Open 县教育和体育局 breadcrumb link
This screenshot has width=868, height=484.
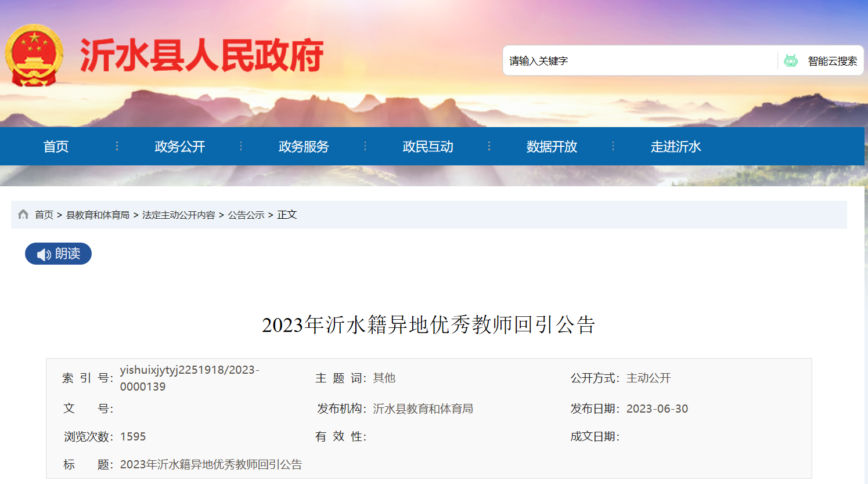click(x=98, y=215)
